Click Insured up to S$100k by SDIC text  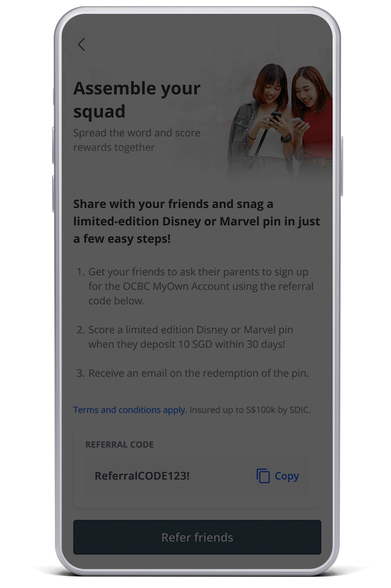(250, 410)
